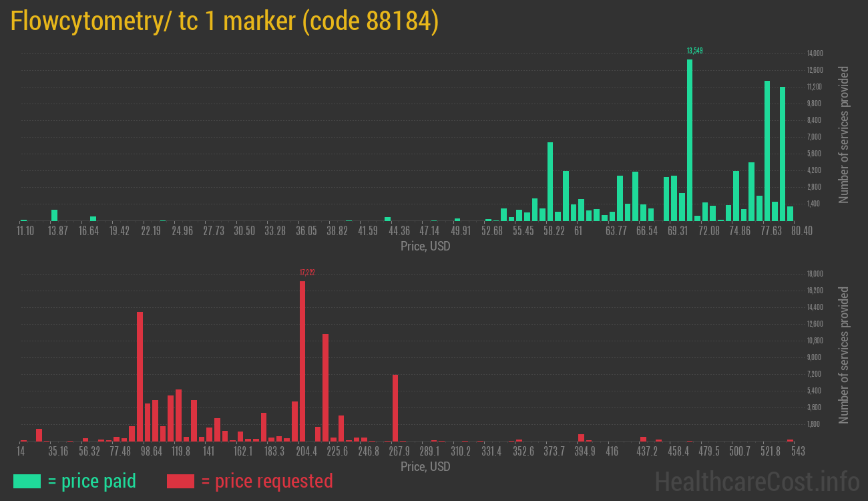Click the 58.22 tick on upper price axis
868x501 pixels.
click(554, 231)
